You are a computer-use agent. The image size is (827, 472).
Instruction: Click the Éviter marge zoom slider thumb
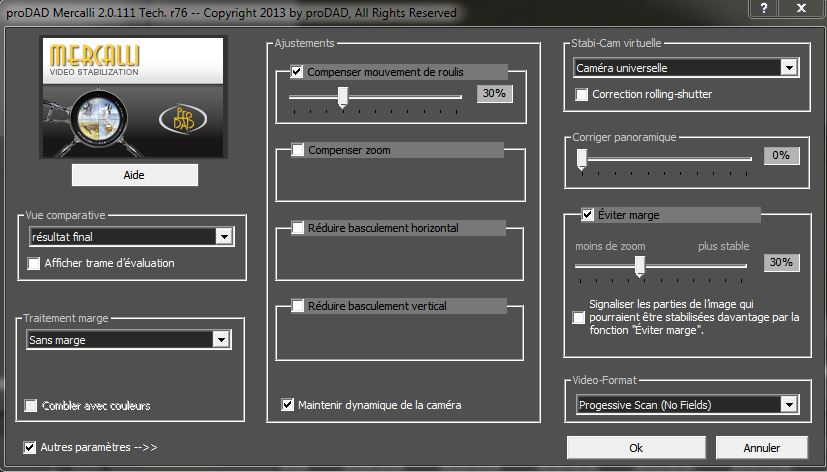(640, 266)
